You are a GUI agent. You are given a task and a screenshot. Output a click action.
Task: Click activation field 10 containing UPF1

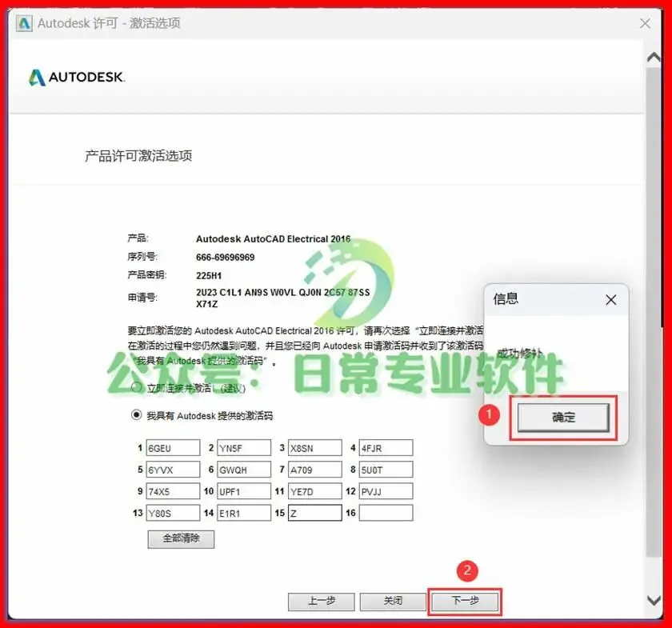(244, 491)
